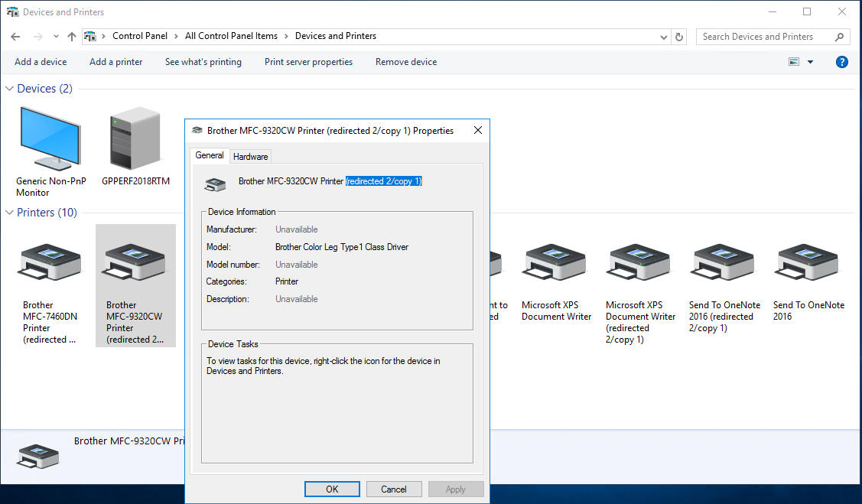
Task: Click the change view icon
Action: click(x=794, y=62)
